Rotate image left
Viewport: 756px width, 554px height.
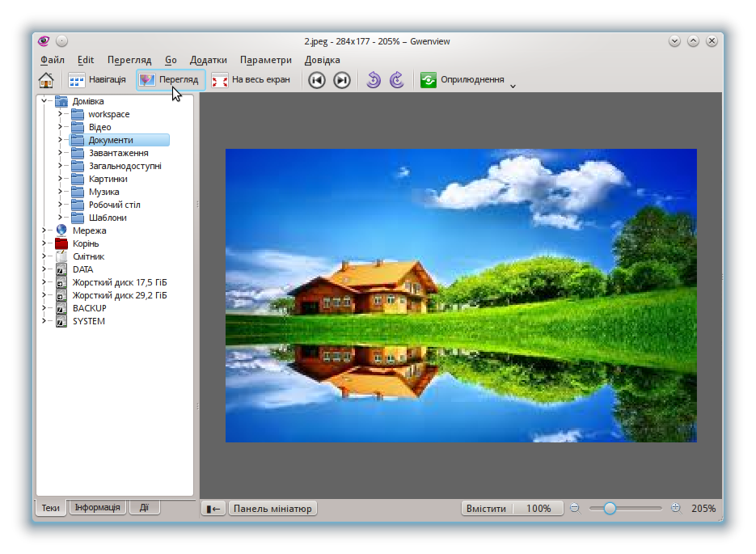pos(373,80)
